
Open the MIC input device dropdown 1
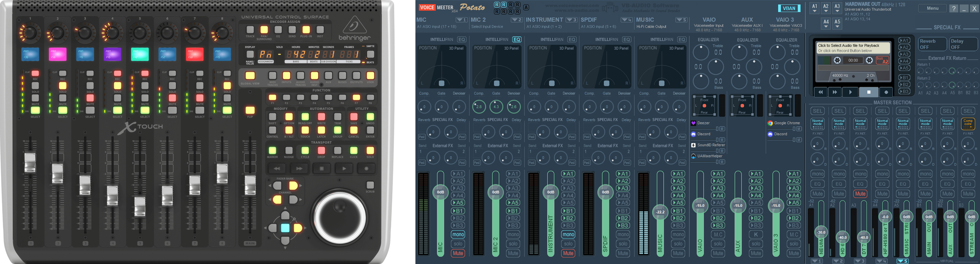[x=462, y=20]
